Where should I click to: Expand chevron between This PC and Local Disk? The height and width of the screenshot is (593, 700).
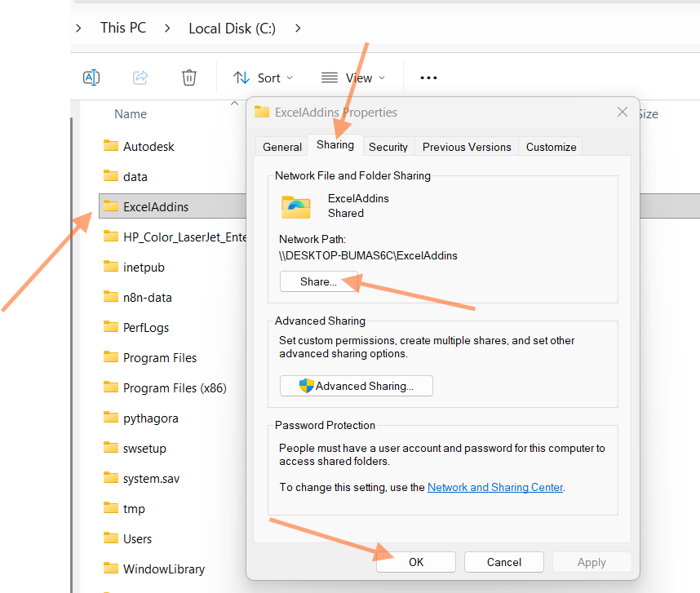(x=167, y=29)
